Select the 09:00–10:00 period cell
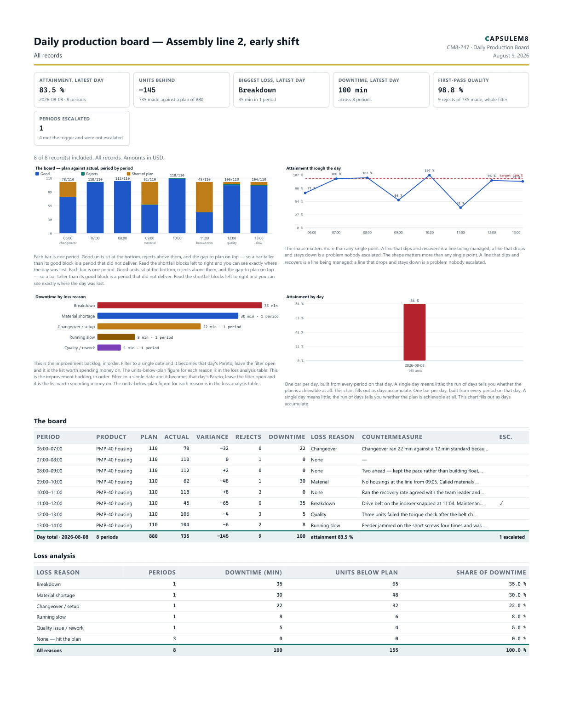Image resolution: width=563 pixels, height=728 pixels. coord(50,482)
